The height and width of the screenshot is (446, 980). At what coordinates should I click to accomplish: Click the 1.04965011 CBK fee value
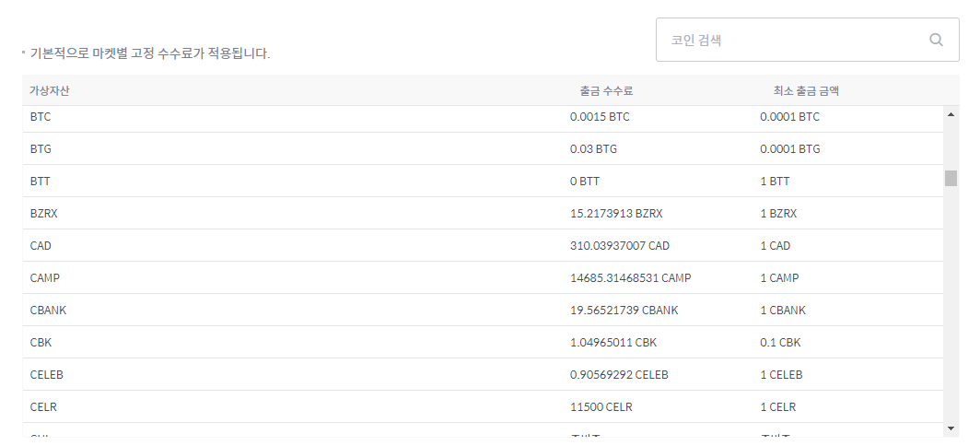click(613, 343)
